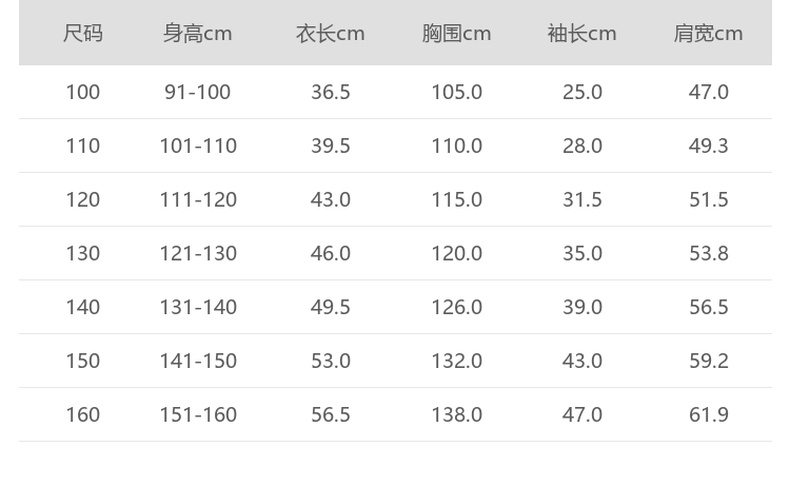Select the 126.0 chest measurement value
Screen dimensions: 790x485
tap(456, 307)
